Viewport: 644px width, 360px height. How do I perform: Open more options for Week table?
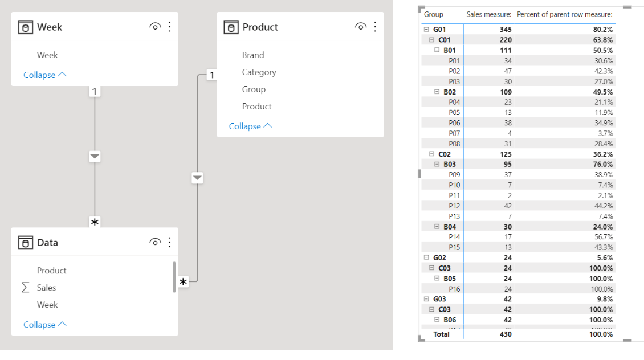point(170,27)
